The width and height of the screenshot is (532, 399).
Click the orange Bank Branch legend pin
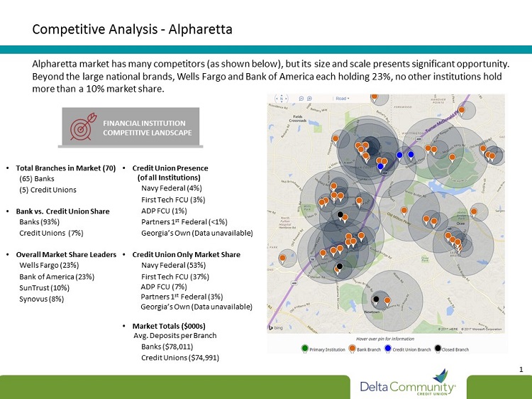[353, 349]
